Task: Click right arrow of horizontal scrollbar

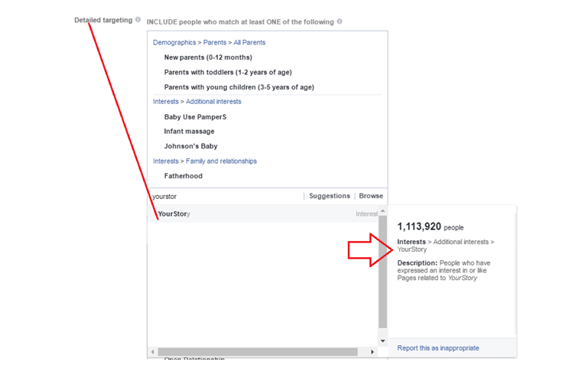Action: pos(372,352)
